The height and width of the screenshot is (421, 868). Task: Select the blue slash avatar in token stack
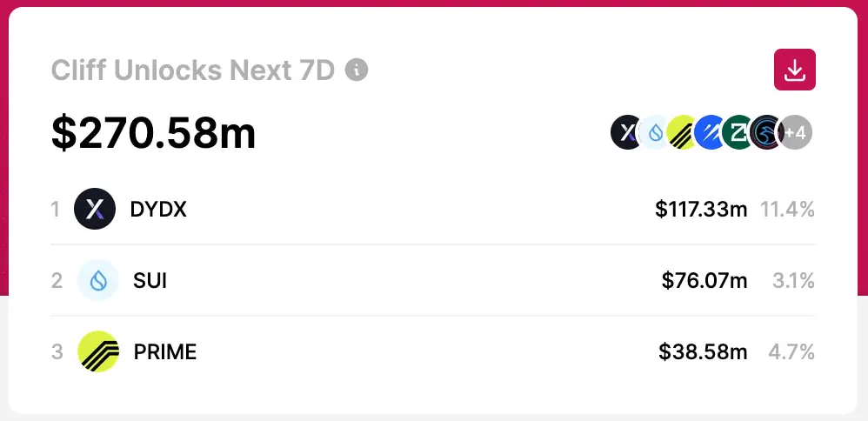click(710, 132)
